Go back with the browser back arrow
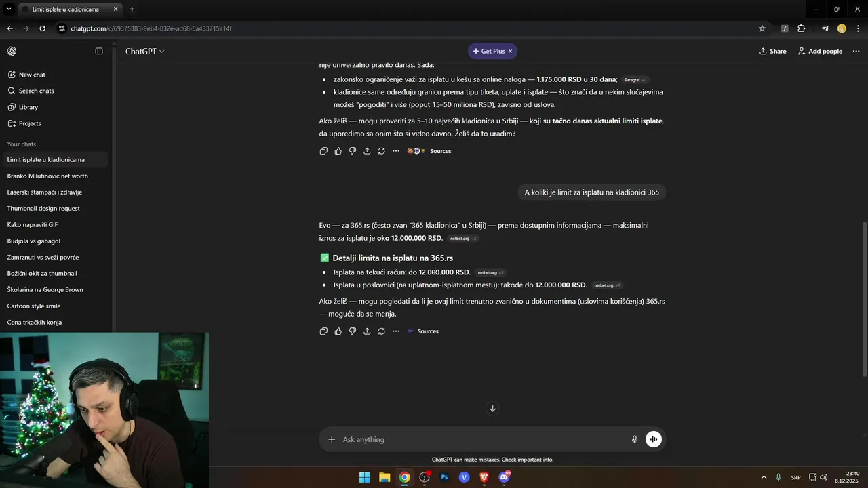The height and width of the screenshot is (488, 868). click(x=9, y=28)
